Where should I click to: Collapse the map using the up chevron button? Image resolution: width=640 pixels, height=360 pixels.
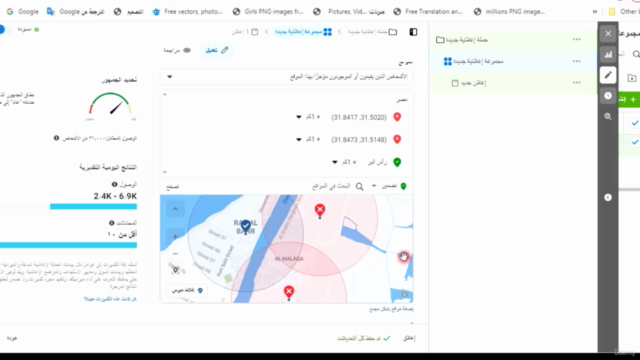point(175,209)
